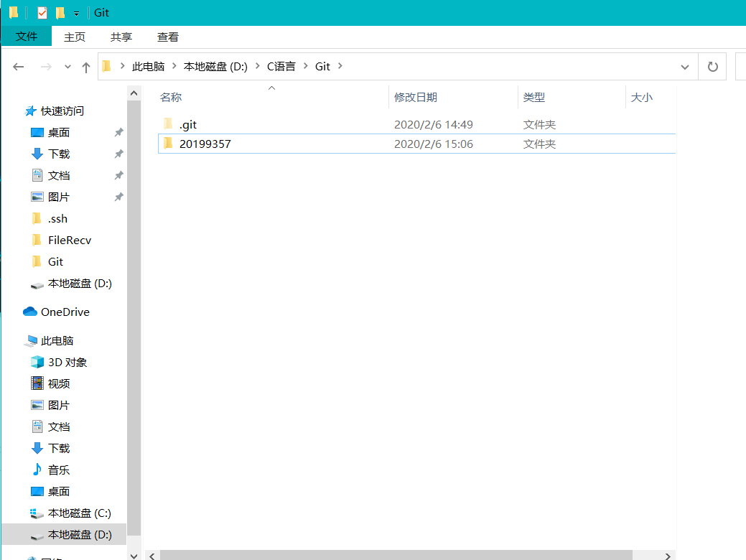Click navigation pane scroll down arrow
Viewport: 746px width, 560px height.
134,555
